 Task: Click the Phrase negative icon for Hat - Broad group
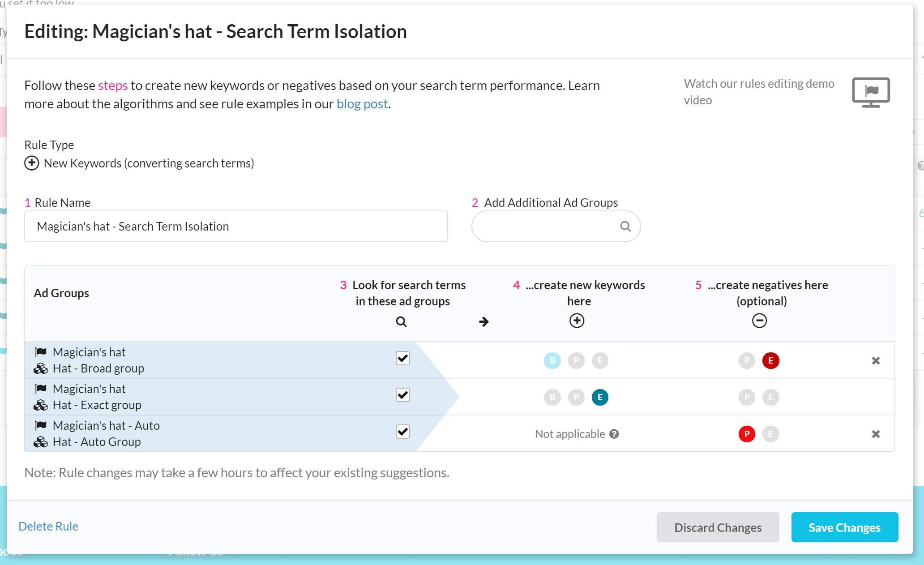pos(746,360)
